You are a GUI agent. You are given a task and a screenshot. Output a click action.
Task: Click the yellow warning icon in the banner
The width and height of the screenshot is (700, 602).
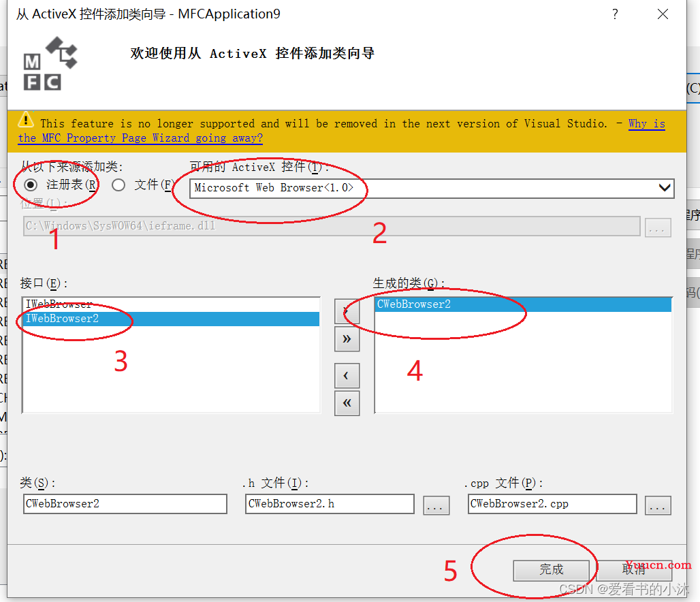tap(26, 120)
